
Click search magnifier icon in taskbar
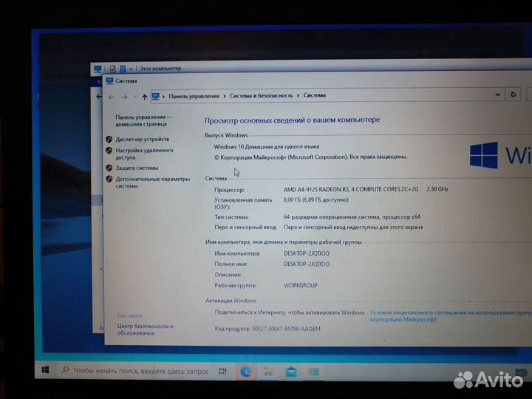[x=65, y=370]
